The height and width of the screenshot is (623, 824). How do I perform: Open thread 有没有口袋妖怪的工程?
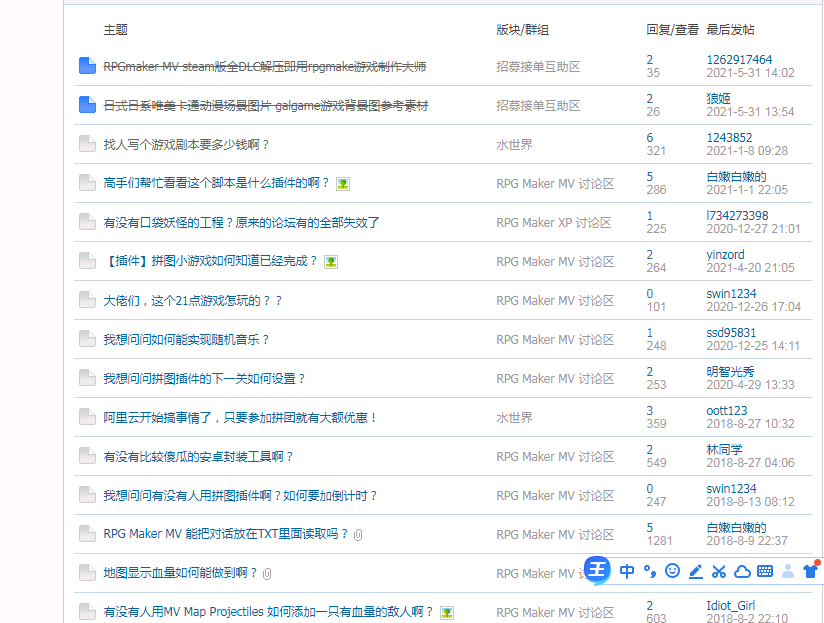[x=241, y=223]
